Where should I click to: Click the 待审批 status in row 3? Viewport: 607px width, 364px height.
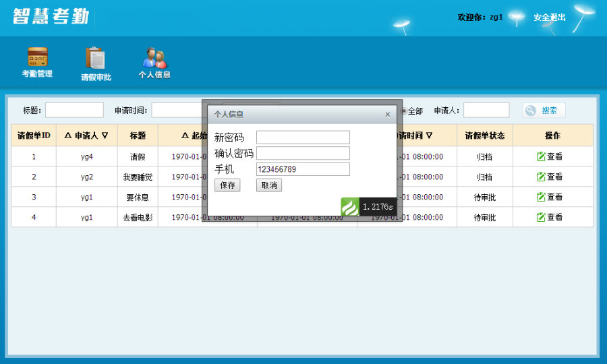pos(485,198)
